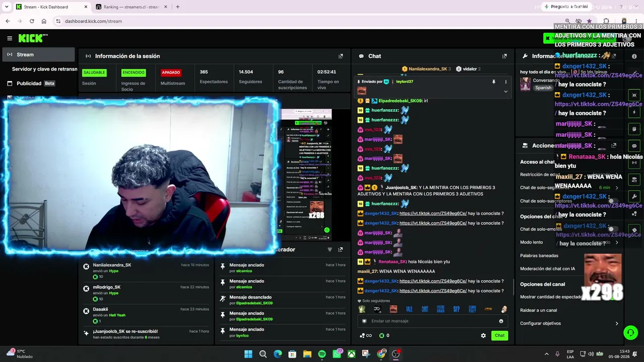Click the Spanish language tag
This screenshot has height=362, width=644.
(543, 87)
